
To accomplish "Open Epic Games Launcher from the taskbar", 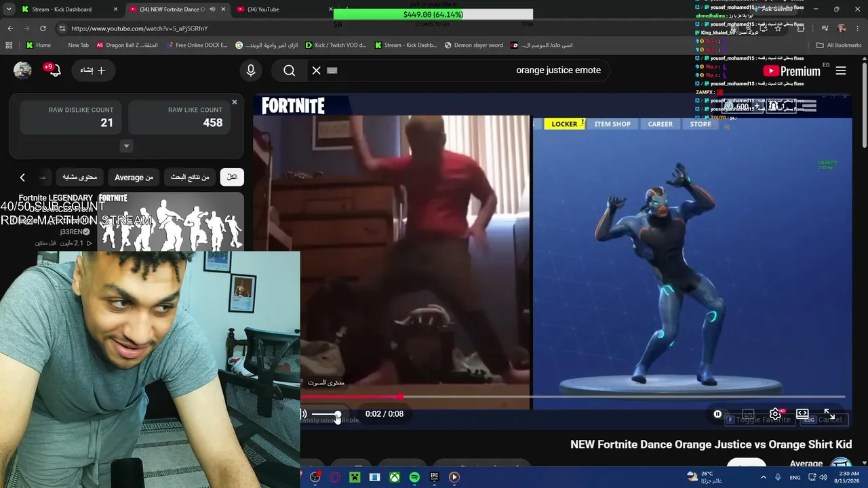I will 434,477.
